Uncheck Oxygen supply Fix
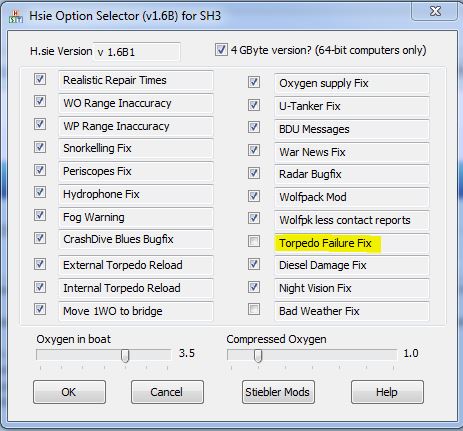Image resolution: width=463 pixels, height=431 pixels. (254, 82)
